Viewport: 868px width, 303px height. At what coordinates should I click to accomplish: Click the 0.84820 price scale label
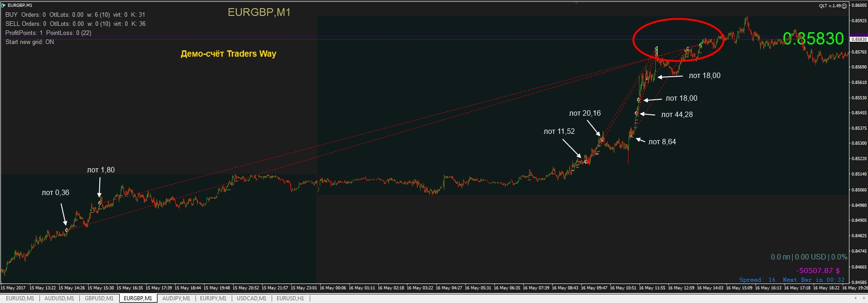click(859, 236)
